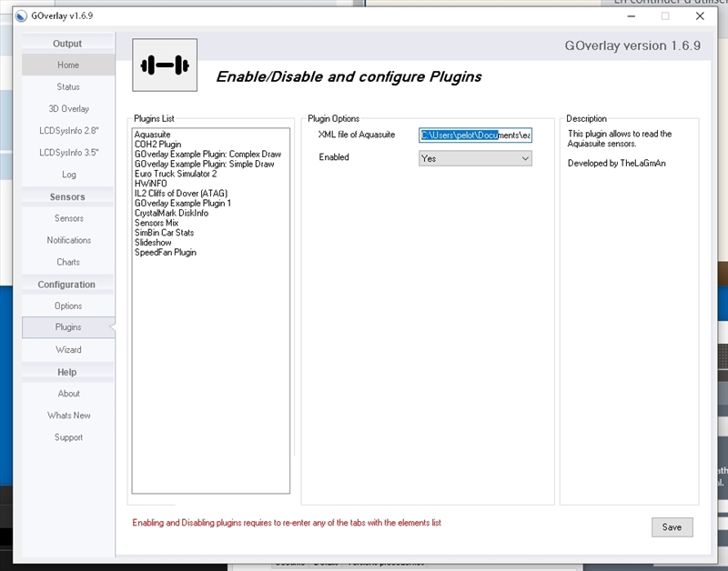
Task: Save the plugin settings
Action: (672, 527)
